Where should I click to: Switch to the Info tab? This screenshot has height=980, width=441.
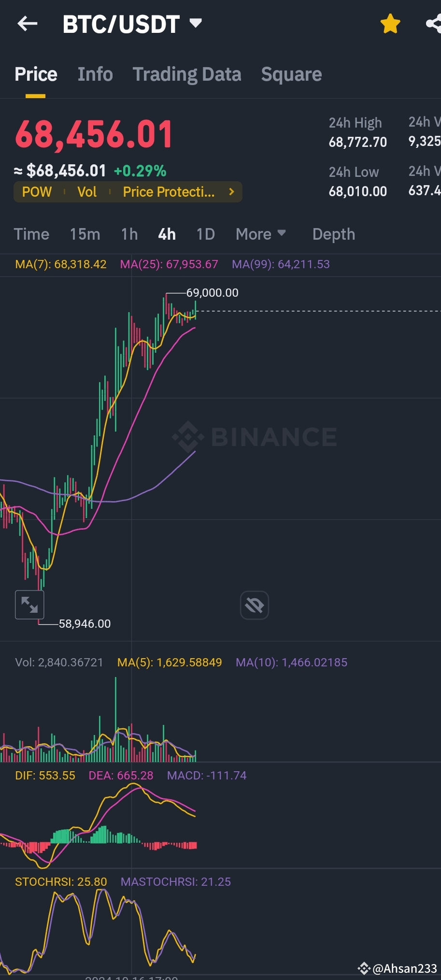(95, 74)
